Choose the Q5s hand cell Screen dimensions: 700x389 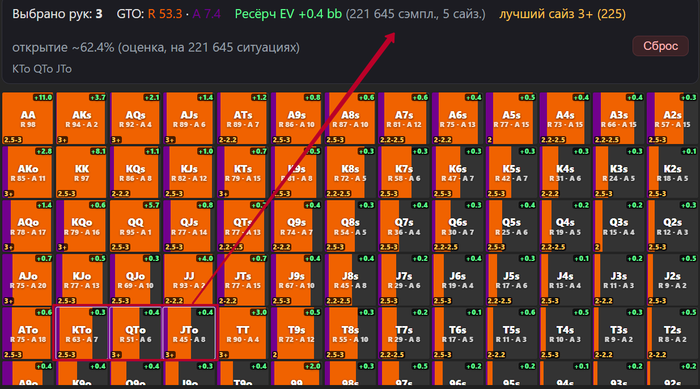(x=511, y=226)
